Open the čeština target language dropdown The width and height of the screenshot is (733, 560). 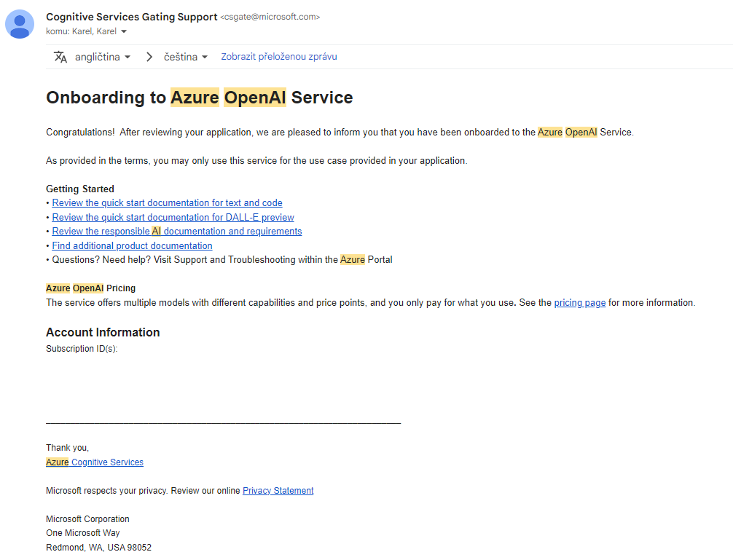pyautogui.click(x=186, y=57)
